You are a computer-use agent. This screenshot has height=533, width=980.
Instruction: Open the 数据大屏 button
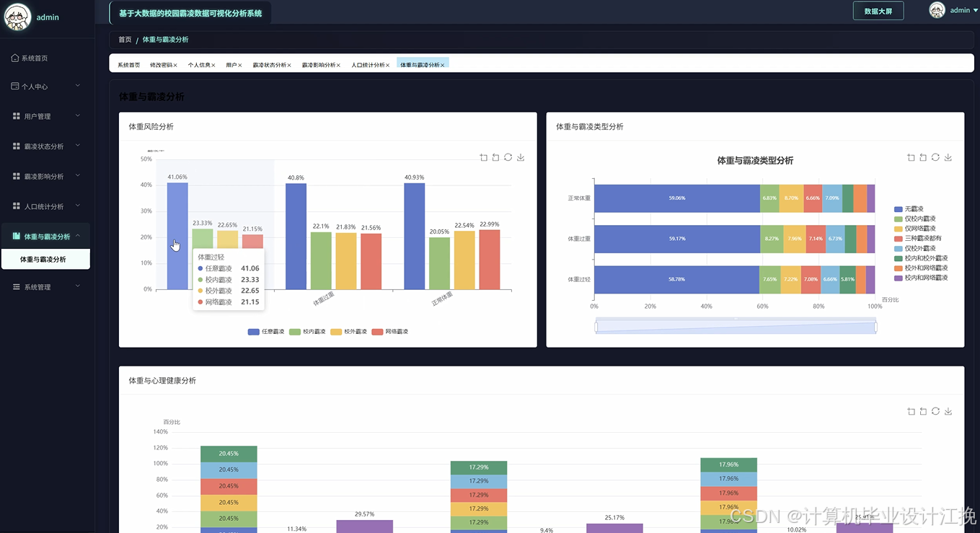tap(878, 11)
